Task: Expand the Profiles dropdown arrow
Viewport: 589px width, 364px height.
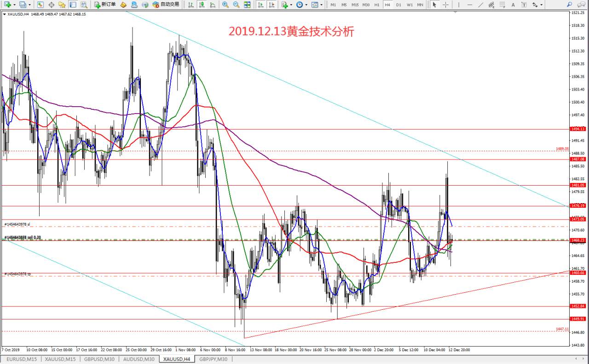Action: [x=30, y=5]
